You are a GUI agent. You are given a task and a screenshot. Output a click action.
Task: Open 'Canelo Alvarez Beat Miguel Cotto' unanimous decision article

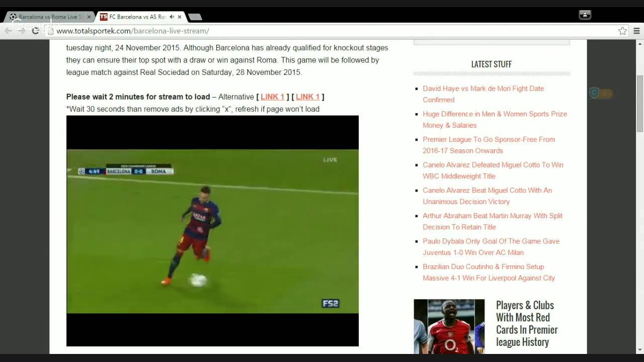coord(487,196)
